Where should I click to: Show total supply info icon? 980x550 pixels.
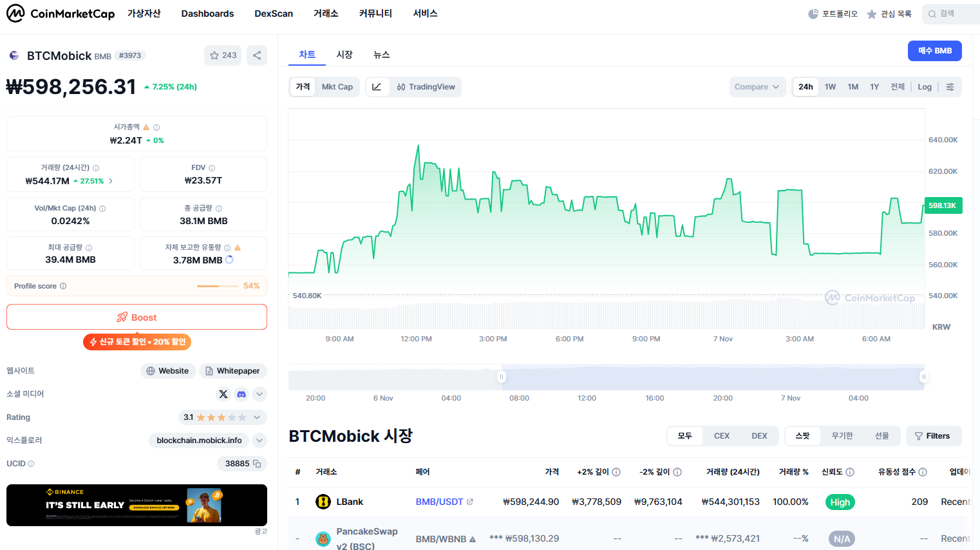219,208
